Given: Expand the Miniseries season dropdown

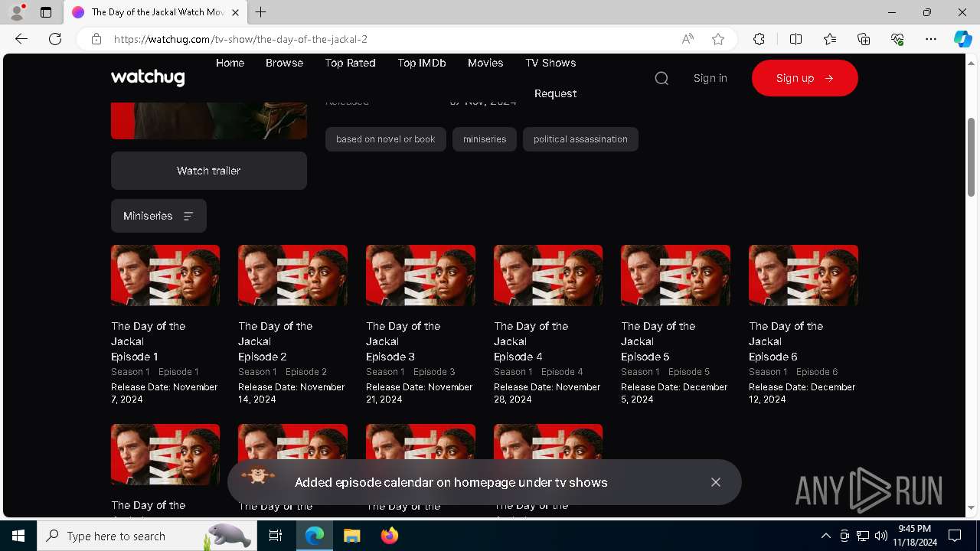Looking at the screenshot, I should [158, 216].
